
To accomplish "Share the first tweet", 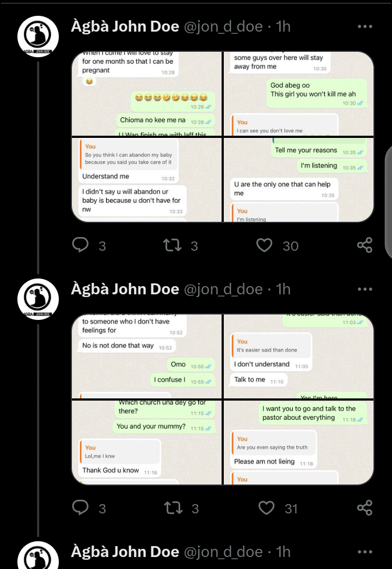I will click(x=365, y=245).
